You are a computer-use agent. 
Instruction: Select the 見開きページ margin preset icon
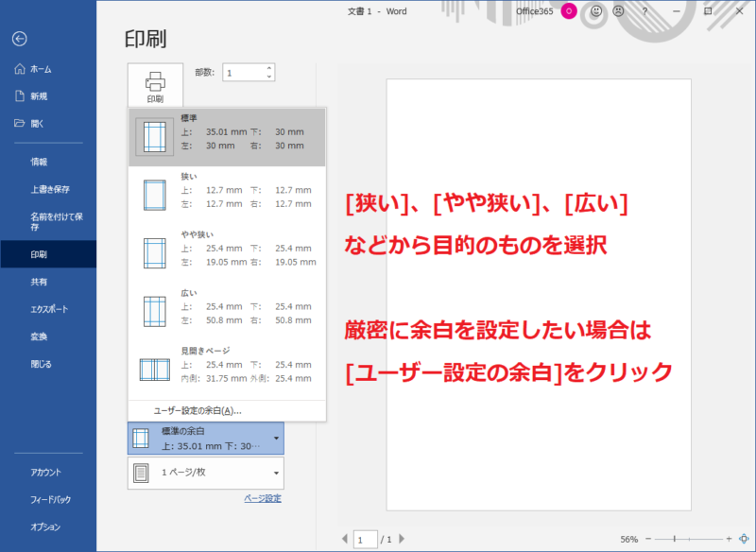tap(155, 370)
